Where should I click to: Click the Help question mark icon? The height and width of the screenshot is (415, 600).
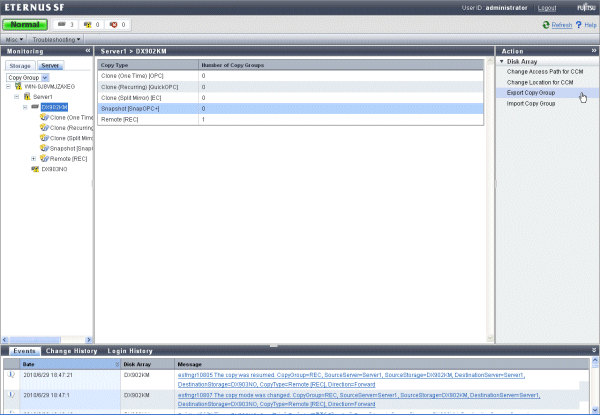pos(579,25)
